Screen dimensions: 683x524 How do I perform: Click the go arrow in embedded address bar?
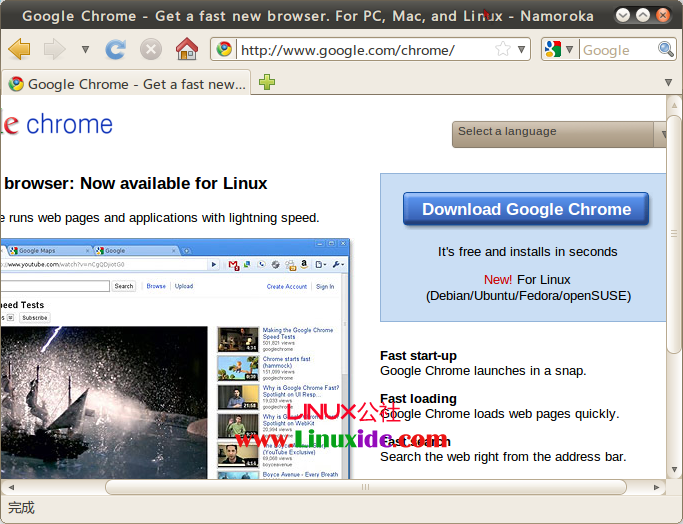pos(213,264)
